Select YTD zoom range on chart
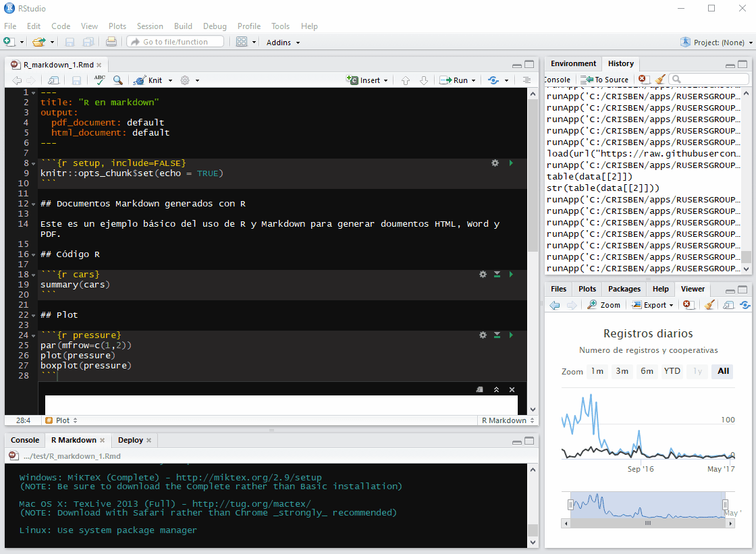The width and height of the screenshot is (756, 554). coord(672,371)
